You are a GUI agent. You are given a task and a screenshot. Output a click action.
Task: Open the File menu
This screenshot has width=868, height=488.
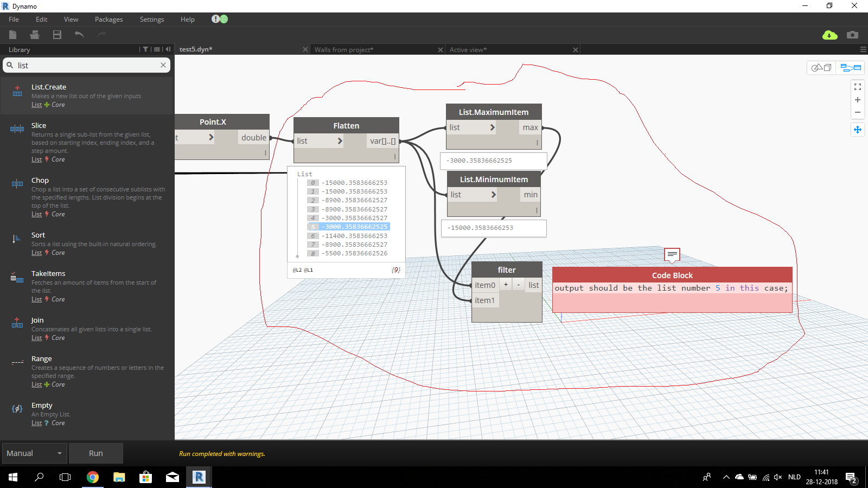point(14,20)
